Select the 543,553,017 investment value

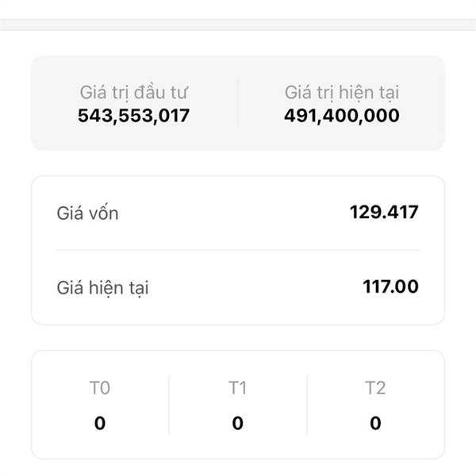click(134, 116)
